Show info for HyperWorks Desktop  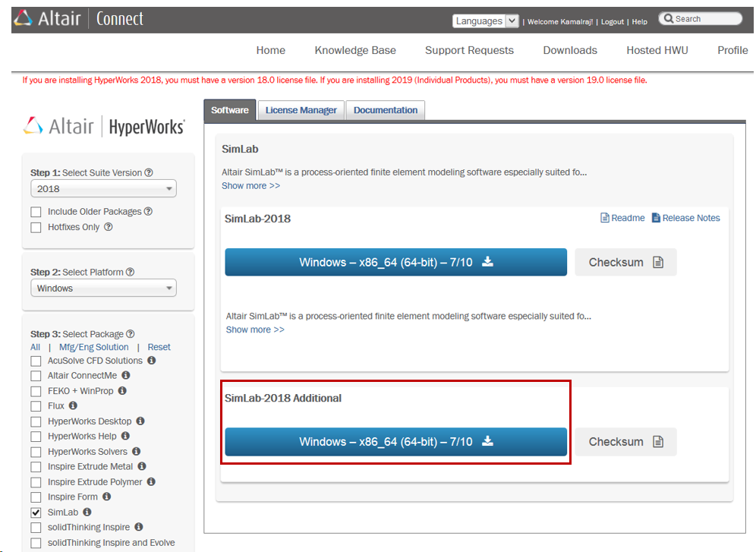[140, 421]
